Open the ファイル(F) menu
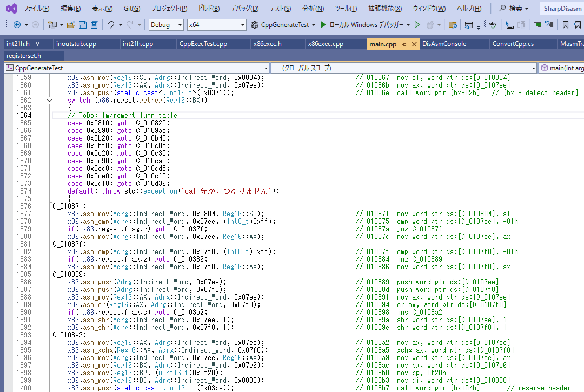 coord(36,8)
